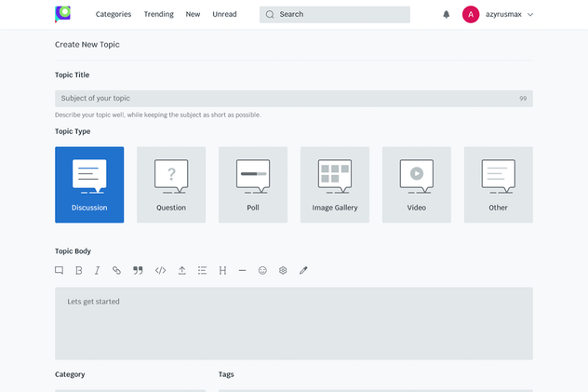This screenshot has height=392, width=588.
Task: Select the Discussion topic type
Action: pos(89,184)
